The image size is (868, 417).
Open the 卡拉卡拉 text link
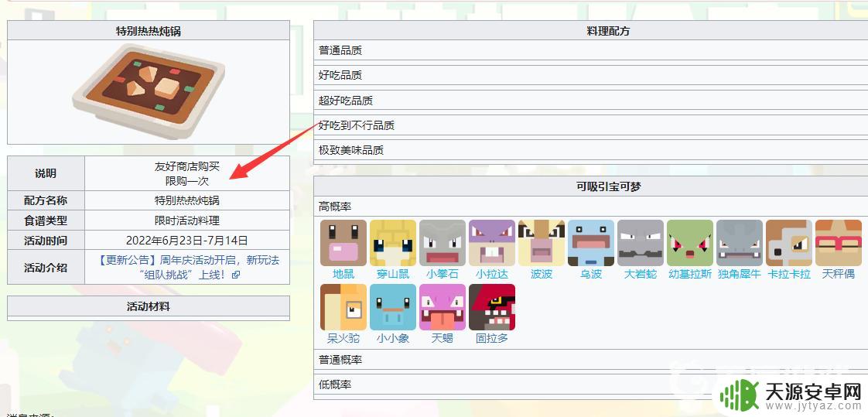point(789,274)
